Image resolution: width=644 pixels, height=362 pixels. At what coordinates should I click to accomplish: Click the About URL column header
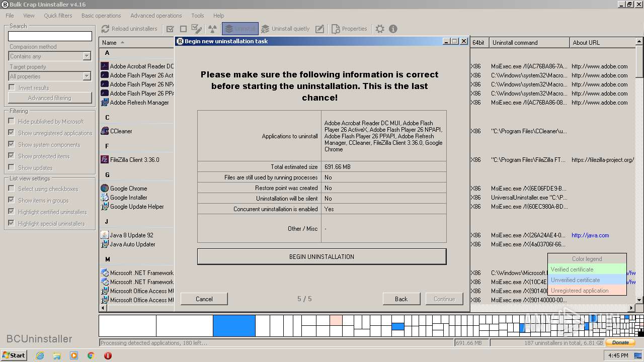[602, 43]
